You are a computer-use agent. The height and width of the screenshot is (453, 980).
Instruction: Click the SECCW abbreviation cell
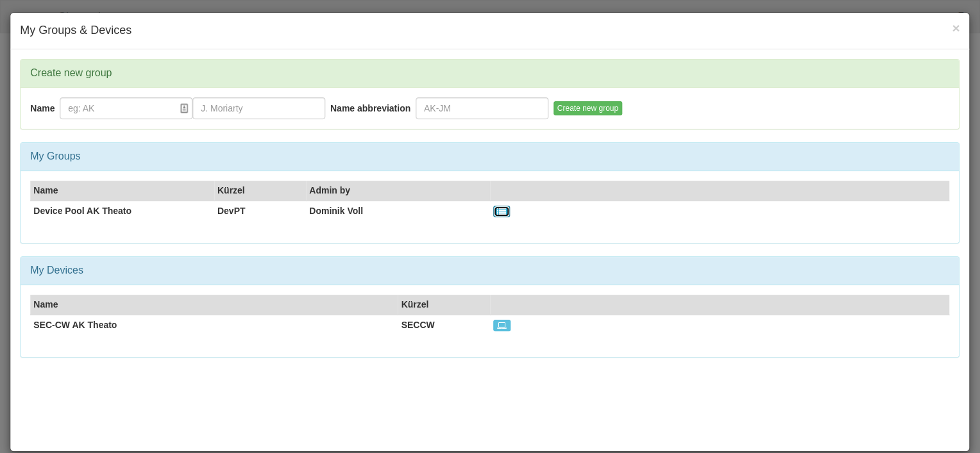(x=418, y=325)
